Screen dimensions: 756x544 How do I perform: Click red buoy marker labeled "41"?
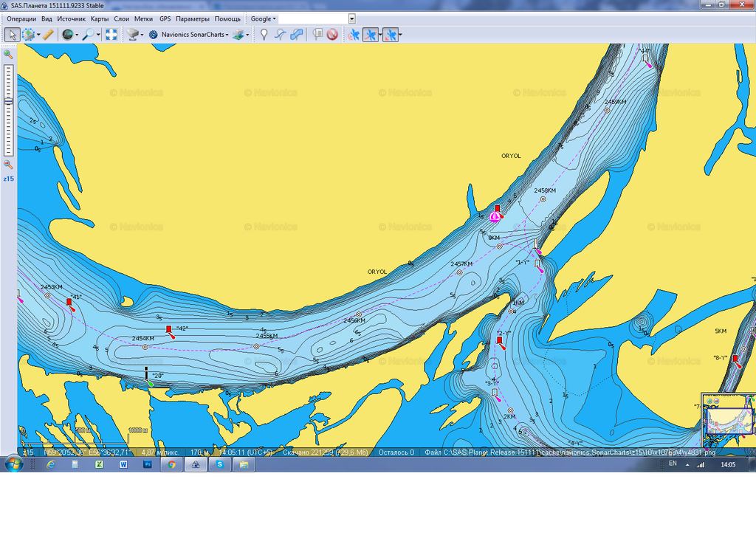click(x=69, y=303)
